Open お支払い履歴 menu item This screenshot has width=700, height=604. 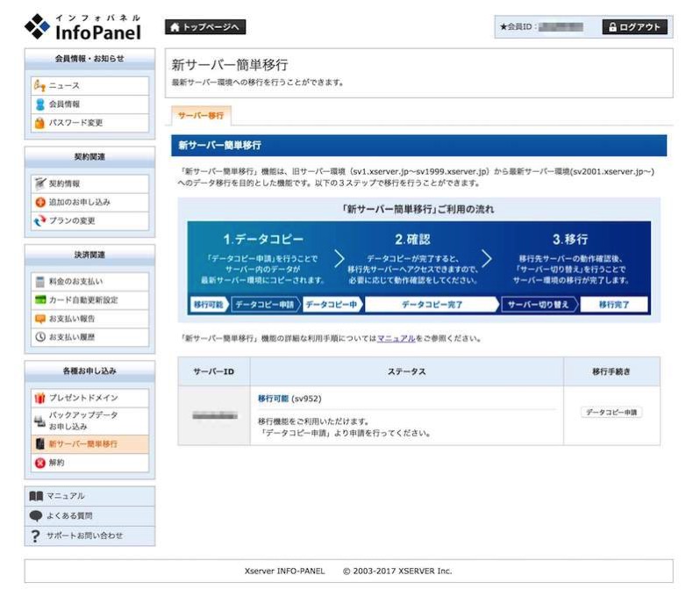click(89, 337)
